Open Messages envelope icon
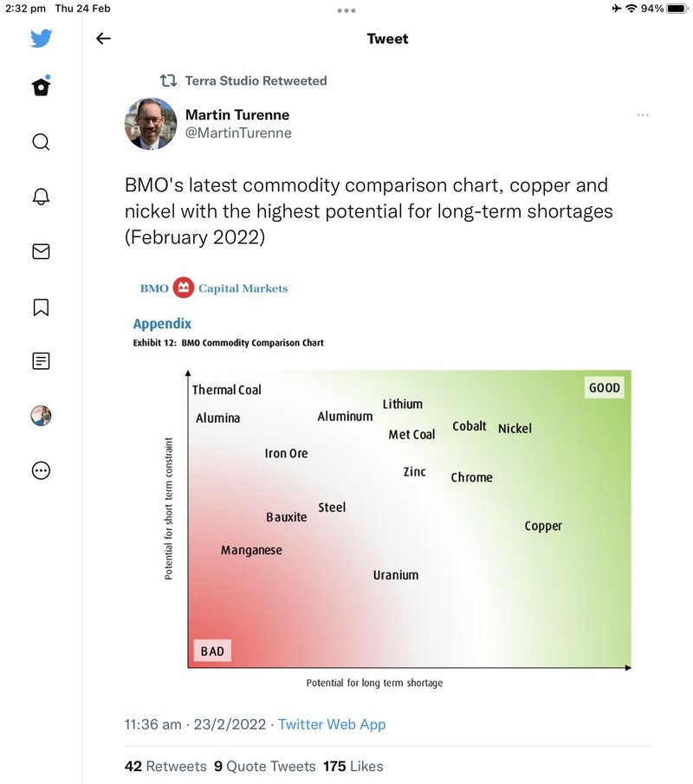The image size is (693, 784). (41, 251)
